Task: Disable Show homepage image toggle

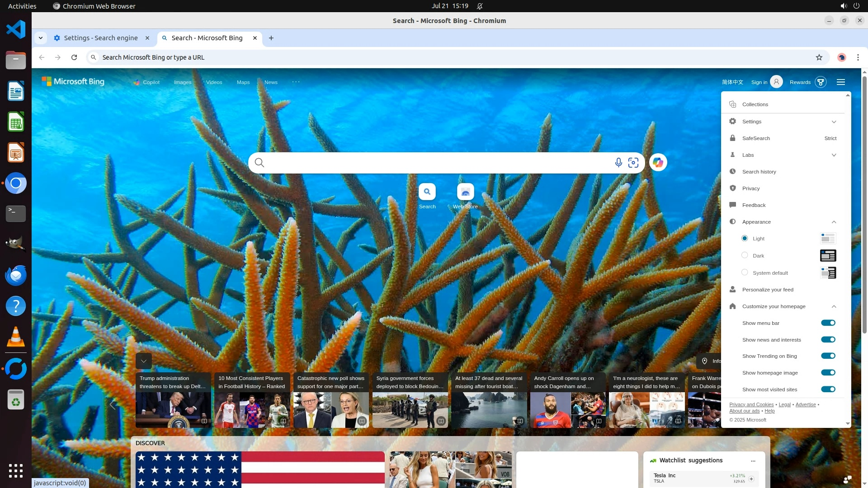Action: point(828,373)
